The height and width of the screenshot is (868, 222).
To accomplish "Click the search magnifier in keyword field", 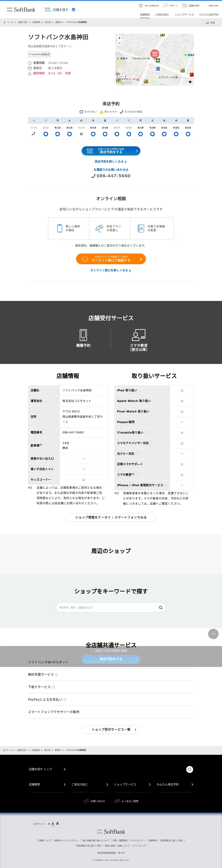I will 161,608.
